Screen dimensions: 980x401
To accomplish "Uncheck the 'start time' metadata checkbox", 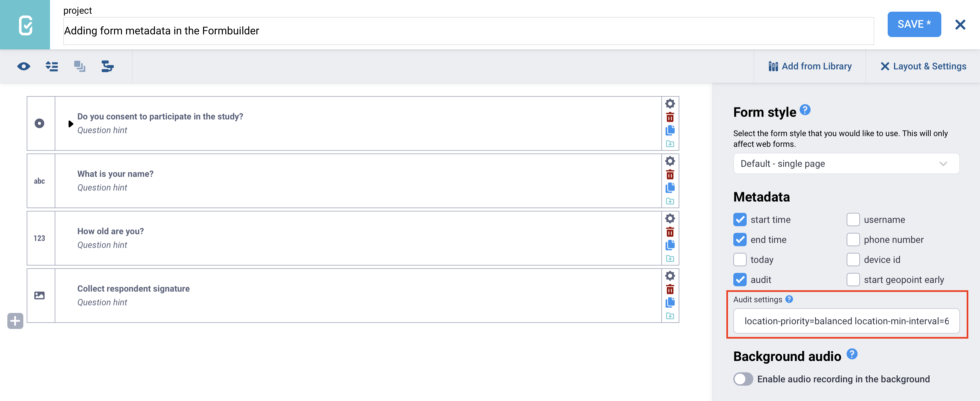I will 740,220.
